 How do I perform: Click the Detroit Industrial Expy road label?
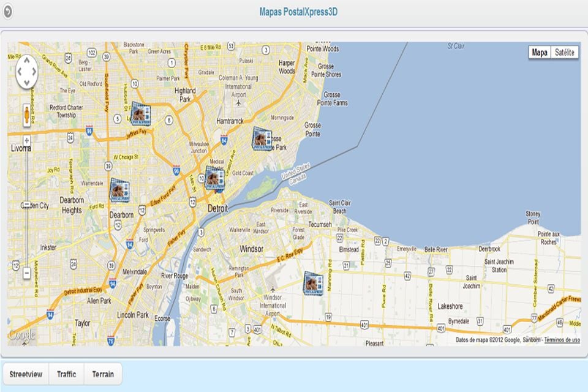[83, 291]
